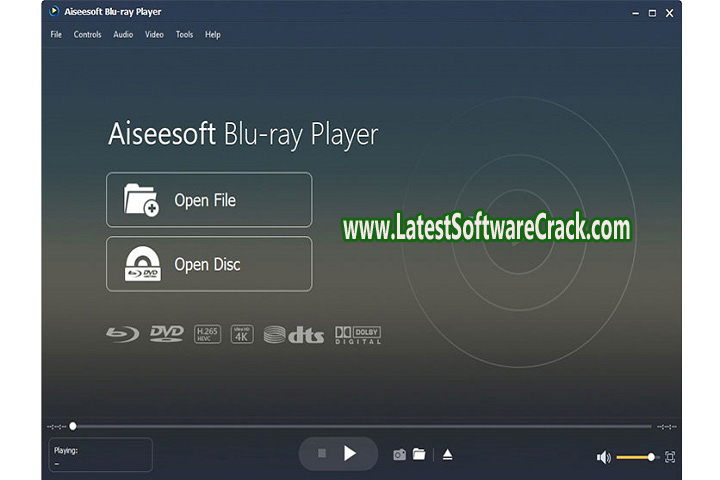Click the Stop playback button

[x=321, y=454]
